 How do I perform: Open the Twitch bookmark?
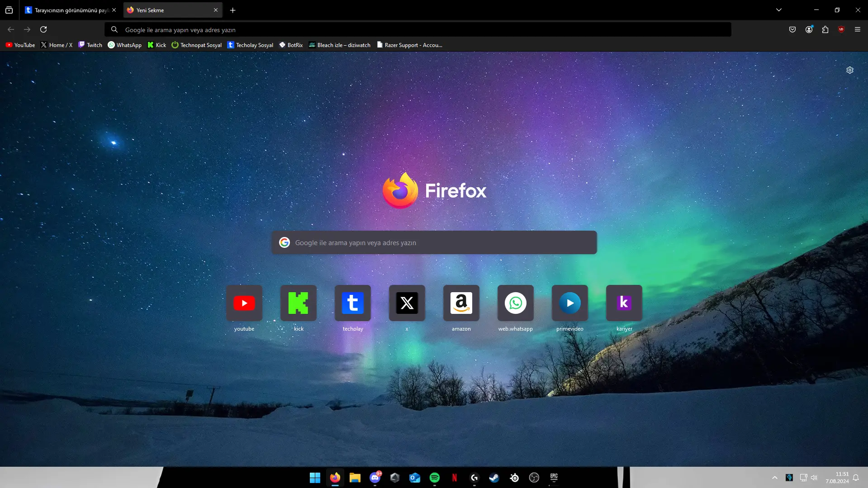(90, 45)
